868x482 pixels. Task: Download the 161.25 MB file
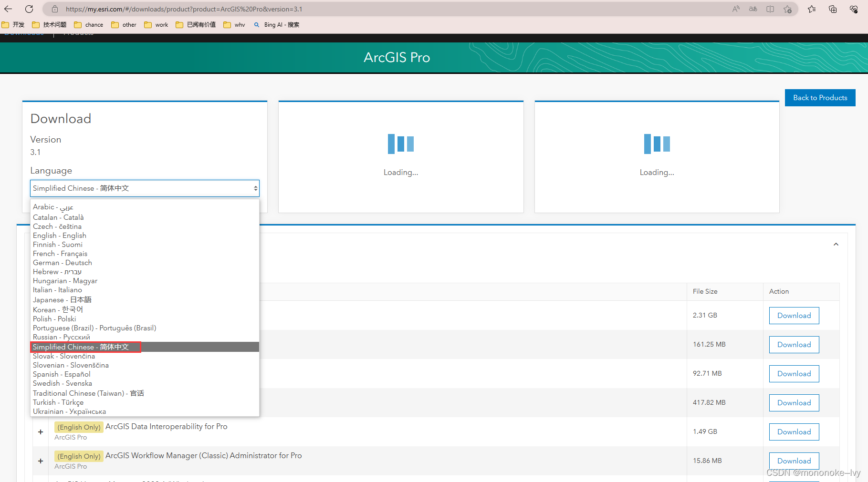[x=794, y=345]
